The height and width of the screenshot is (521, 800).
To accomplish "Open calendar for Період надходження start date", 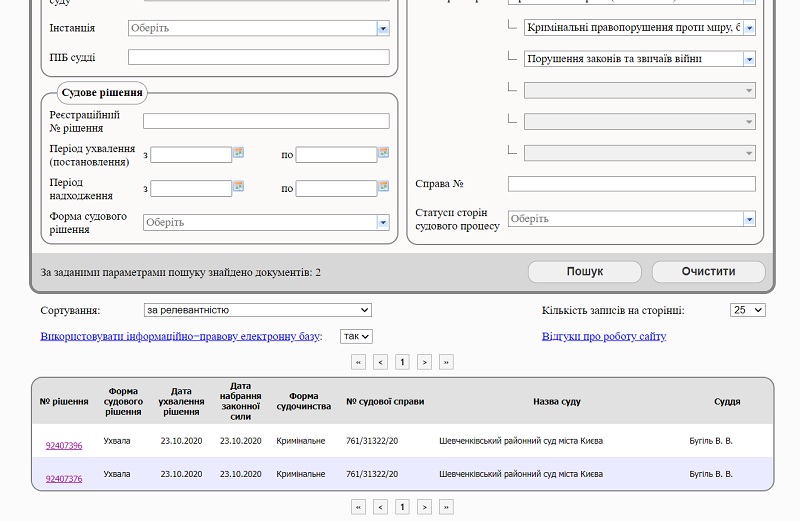I will coord(239,186).
